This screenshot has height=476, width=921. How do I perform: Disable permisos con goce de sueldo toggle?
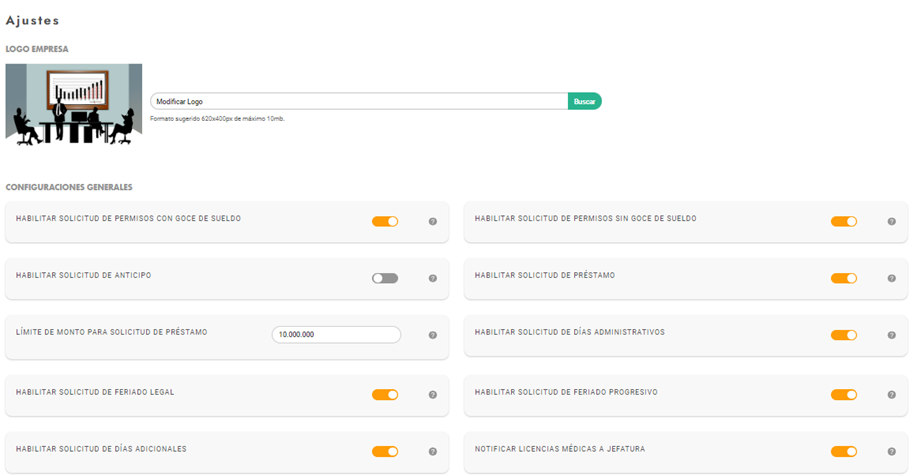[x=385, y=221]
